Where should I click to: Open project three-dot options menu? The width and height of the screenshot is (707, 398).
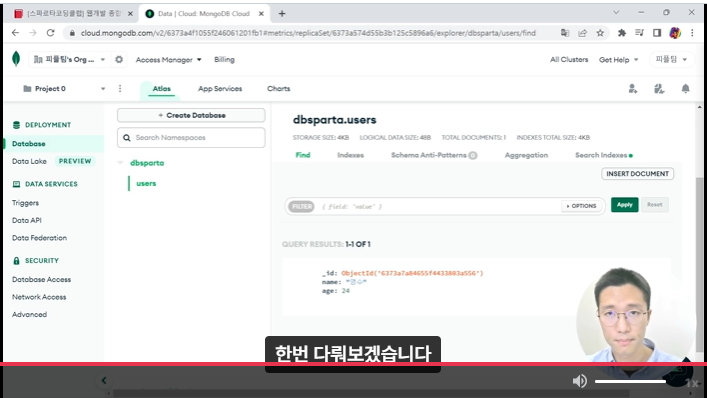[120, 89]
